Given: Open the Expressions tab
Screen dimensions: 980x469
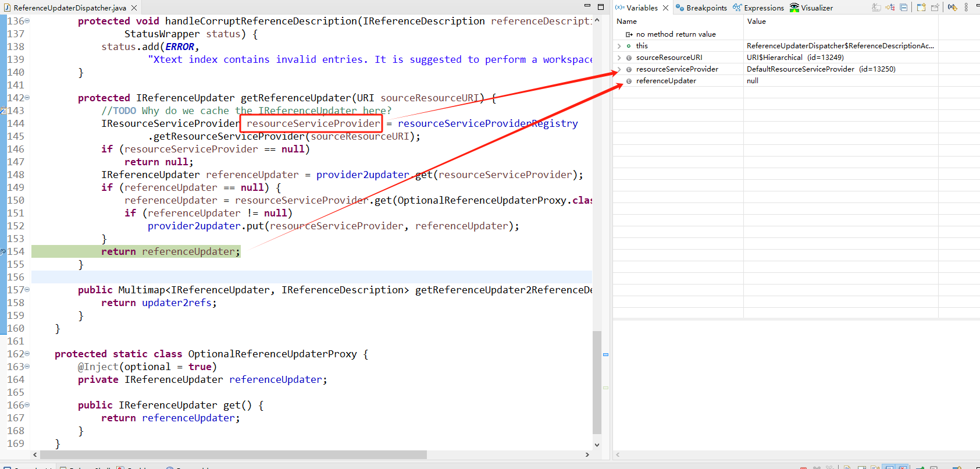Looking at the screenshot, I should click(758, 8).
